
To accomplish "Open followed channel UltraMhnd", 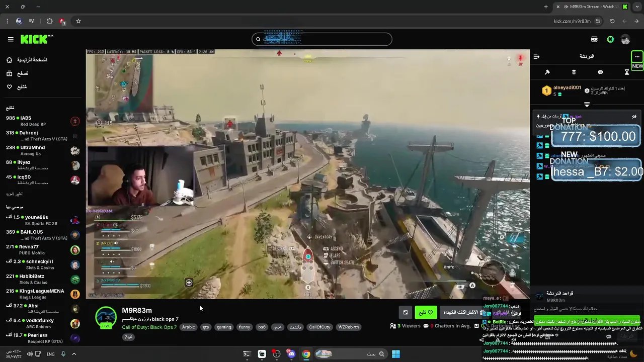I will [x=43, y=150].
